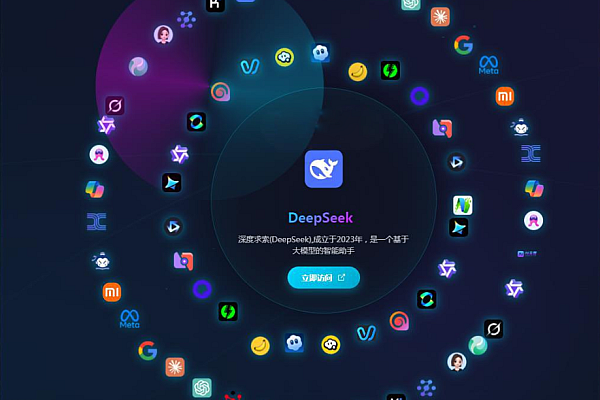Open the round play-triangle icon on the right
600x400 pixels.
pos(457,162)
